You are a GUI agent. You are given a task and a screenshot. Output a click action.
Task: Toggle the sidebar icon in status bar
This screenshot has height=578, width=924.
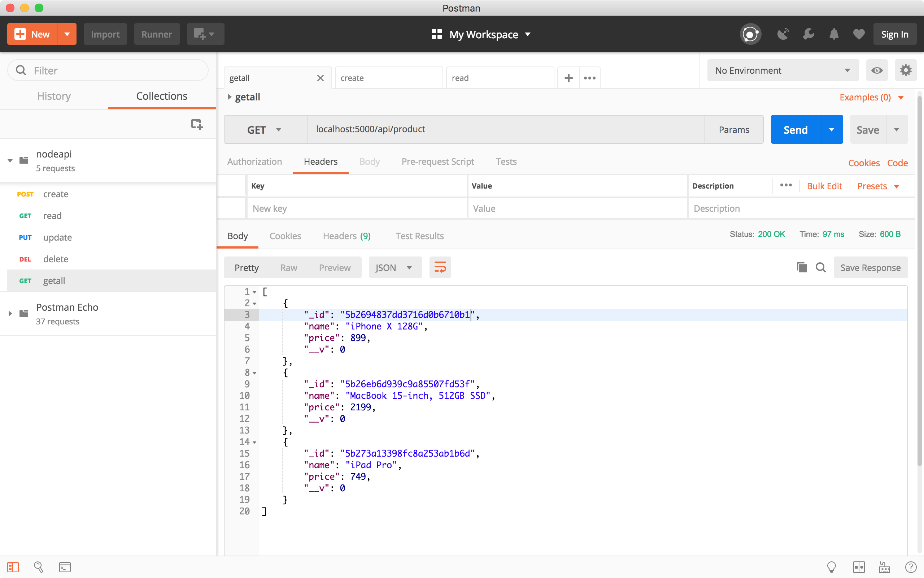pos(13,567)
